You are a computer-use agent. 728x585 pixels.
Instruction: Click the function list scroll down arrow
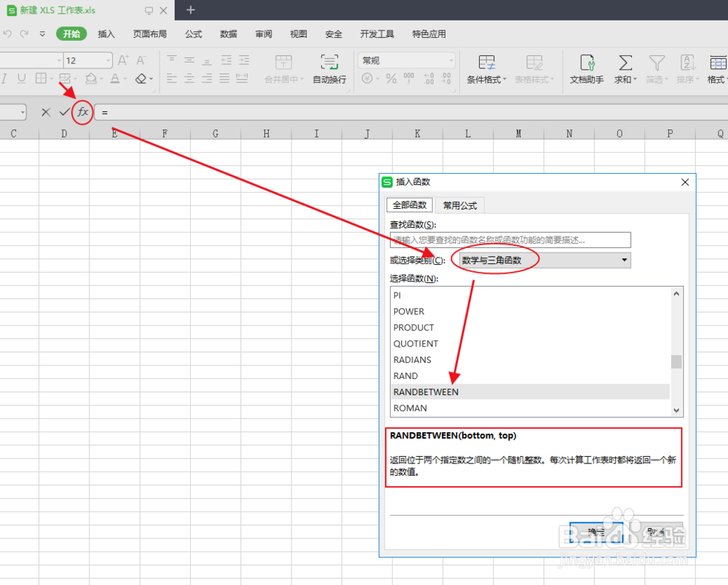676,410
